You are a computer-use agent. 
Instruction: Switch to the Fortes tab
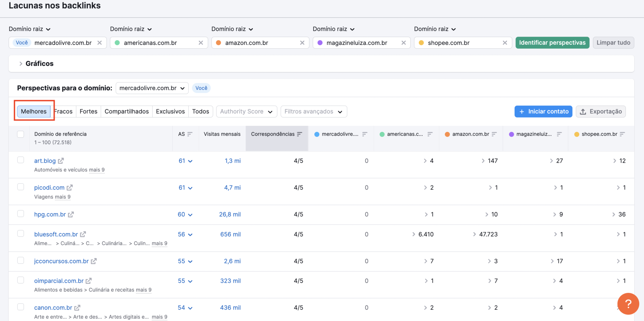[x=89, y=111]
